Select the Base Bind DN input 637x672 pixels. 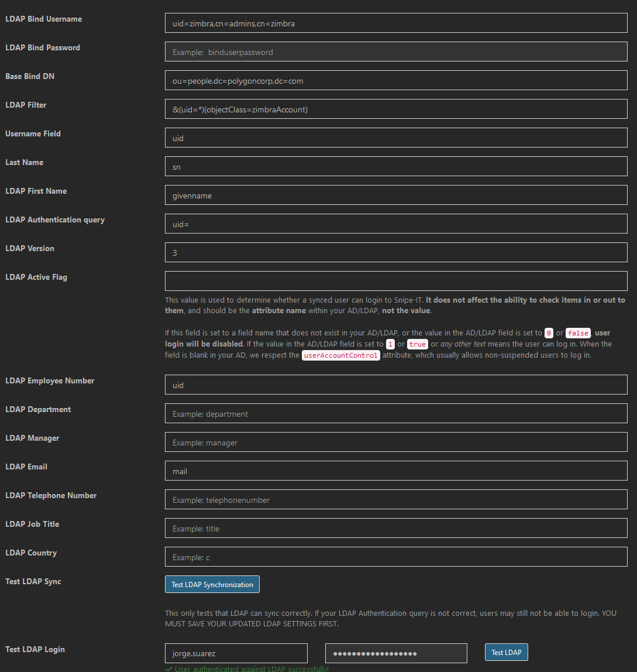point(395,80)
